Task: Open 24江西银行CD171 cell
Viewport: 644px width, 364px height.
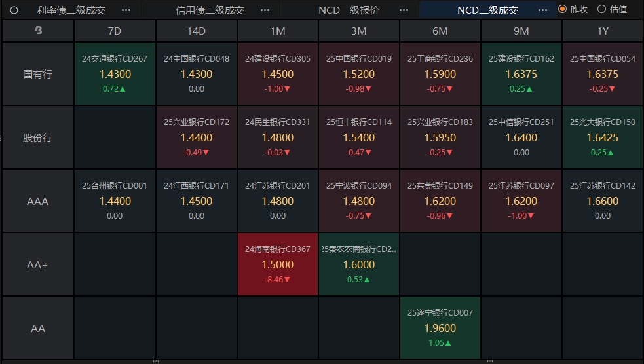Action: 197,201
